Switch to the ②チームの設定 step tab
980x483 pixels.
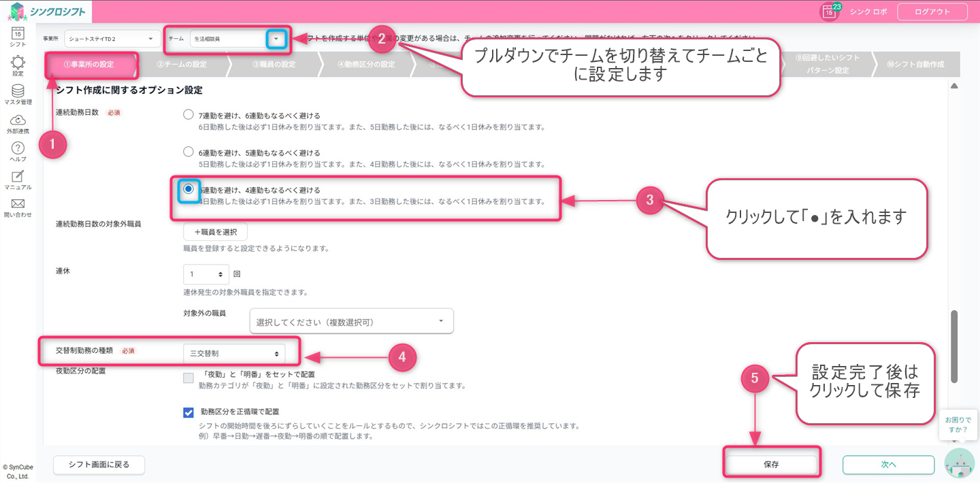(181, 65)
